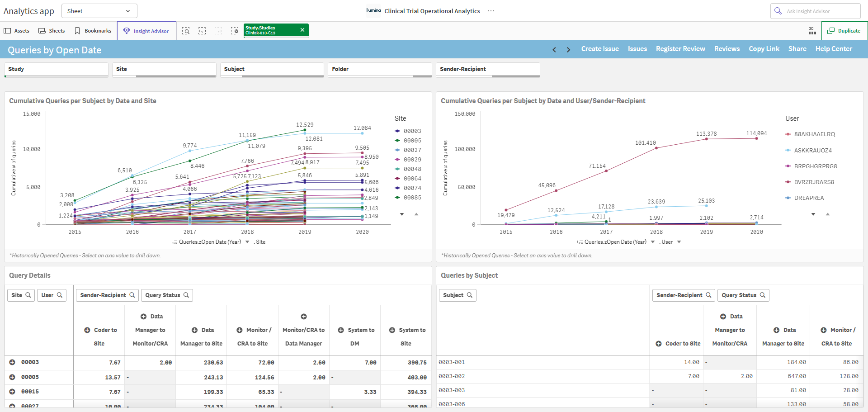The height and width of the screenshot is (412, 868).
Task: Open the Site filter pane
Action: 164,69
